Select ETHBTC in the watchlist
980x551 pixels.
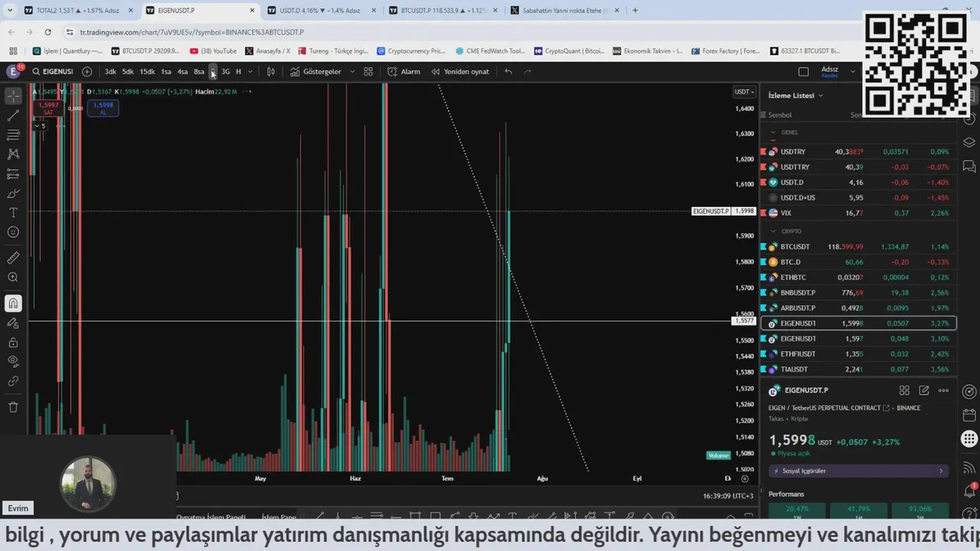857,277
